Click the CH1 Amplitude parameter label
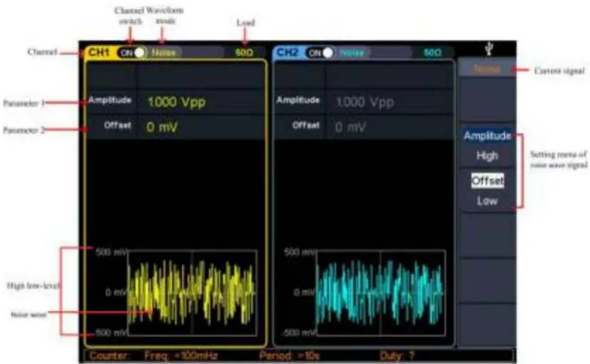 [110, 100]
